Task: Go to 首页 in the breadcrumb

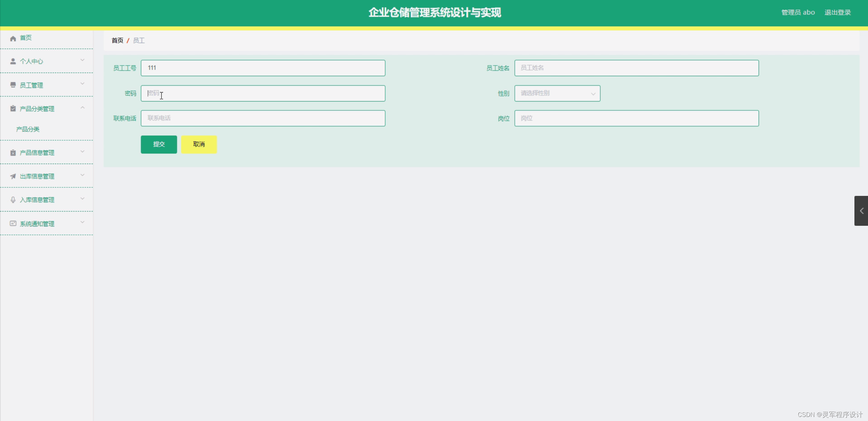Action: coord(117,40)
